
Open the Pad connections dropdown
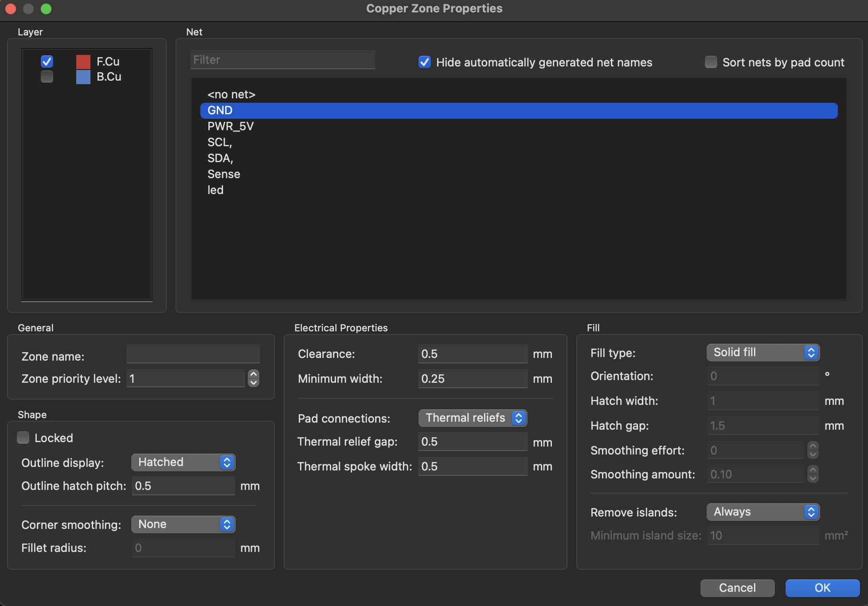tap(473, 418)
